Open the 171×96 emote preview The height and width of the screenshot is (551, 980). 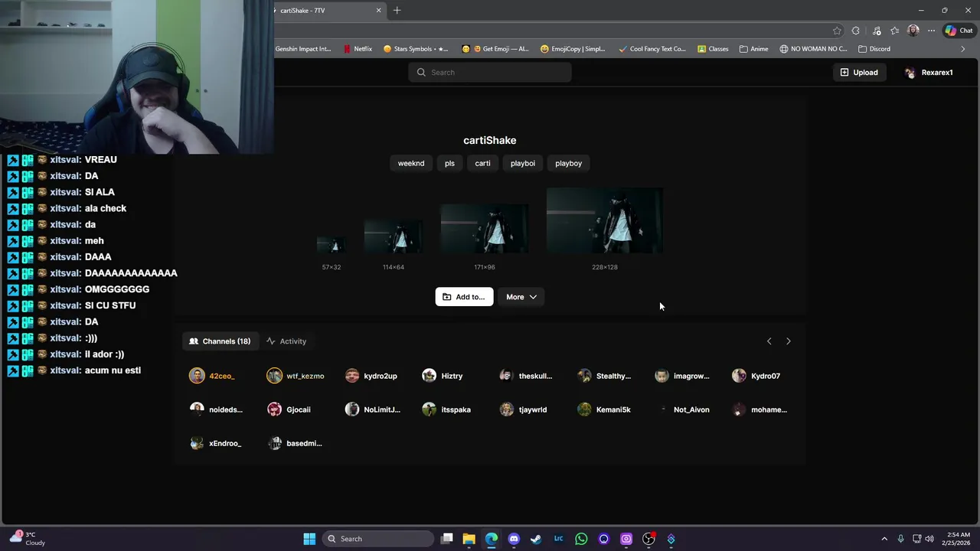pyautogui.click(x=485, y=228)
